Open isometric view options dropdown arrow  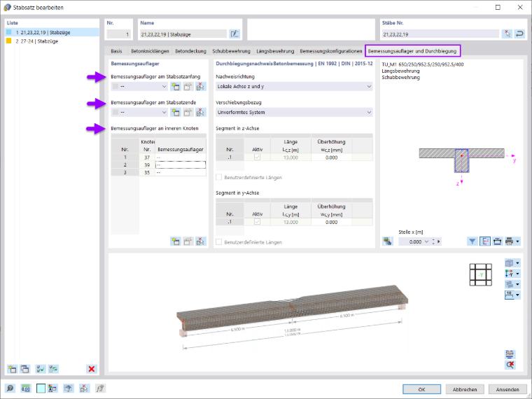coord(517,263)
